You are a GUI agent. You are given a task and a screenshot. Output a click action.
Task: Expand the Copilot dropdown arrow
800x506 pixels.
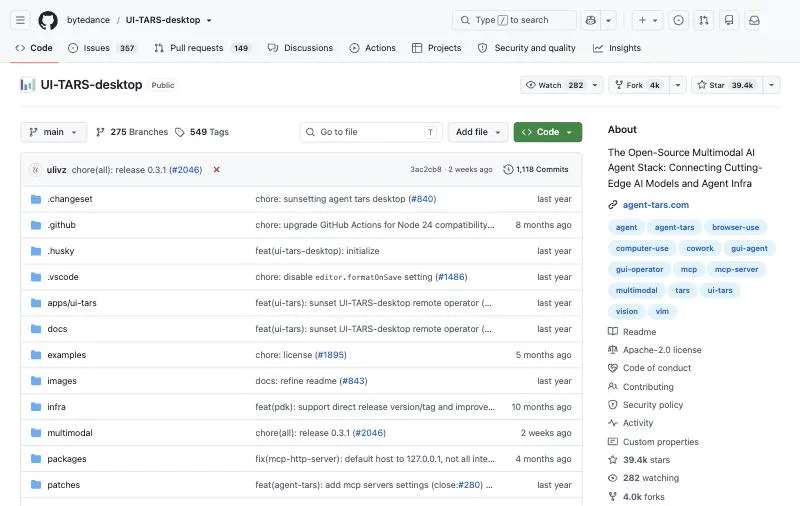pyautogui.click(x=609, y=20)
